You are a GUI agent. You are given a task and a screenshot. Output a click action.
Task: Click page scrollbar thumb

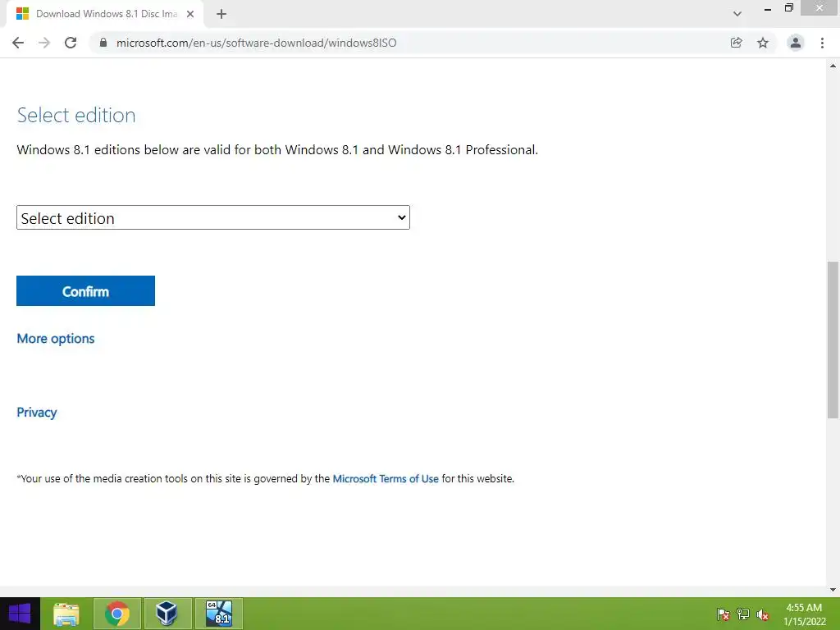[833, 340]
